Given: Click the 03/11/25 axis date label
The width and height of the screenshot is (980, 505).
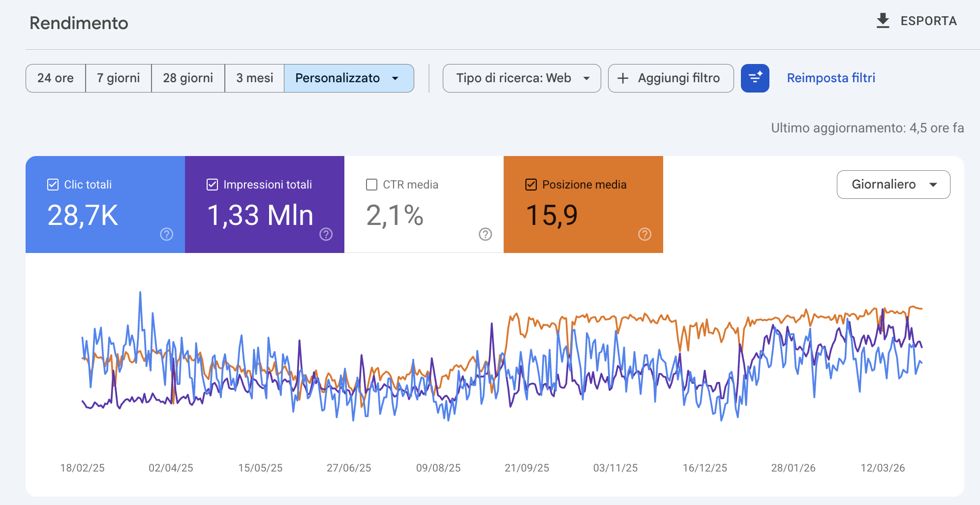Looking at the screenshot, I should pos(615,468).
